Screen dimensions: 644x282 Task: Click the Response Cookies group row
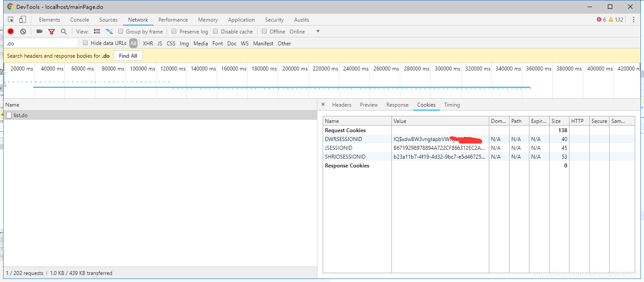pos(479,166)
